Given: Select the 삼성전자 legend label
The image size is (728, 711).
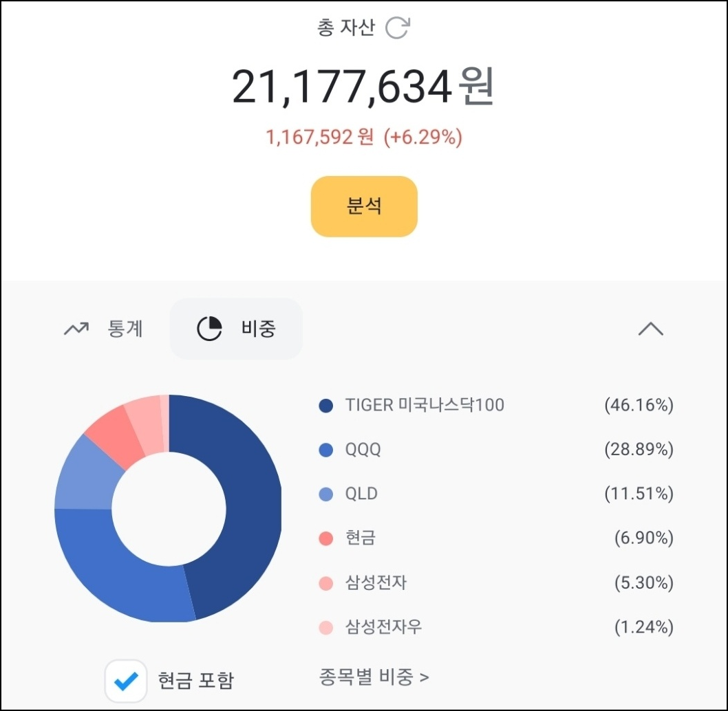Looking at the screenshot, I should coord(376,582).
